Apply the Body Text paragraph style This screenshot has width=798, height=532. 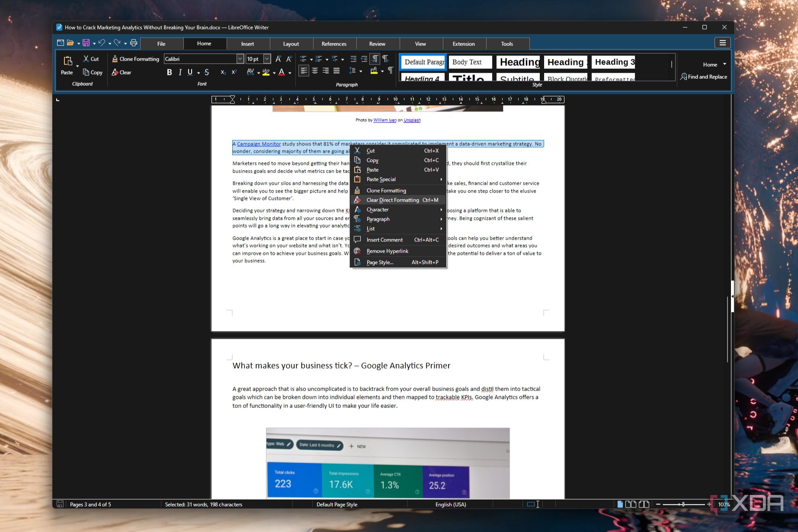click(470, 62)
